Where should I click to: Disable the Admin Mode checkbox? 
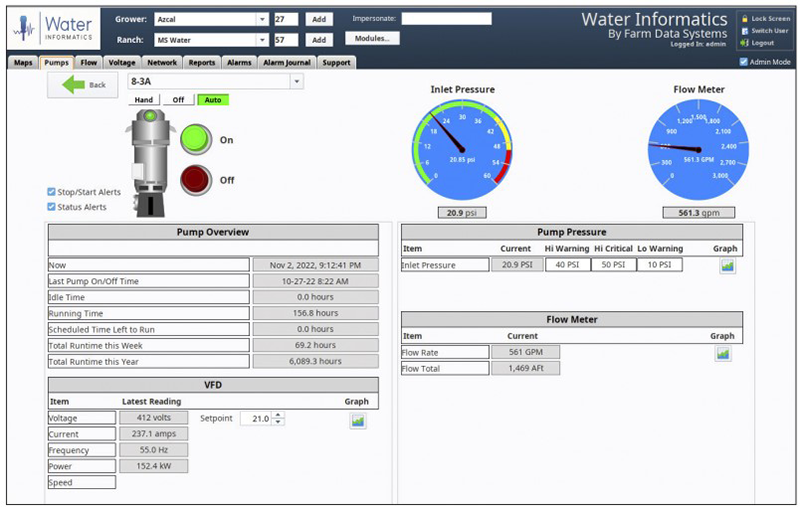(x=742, y=62)
